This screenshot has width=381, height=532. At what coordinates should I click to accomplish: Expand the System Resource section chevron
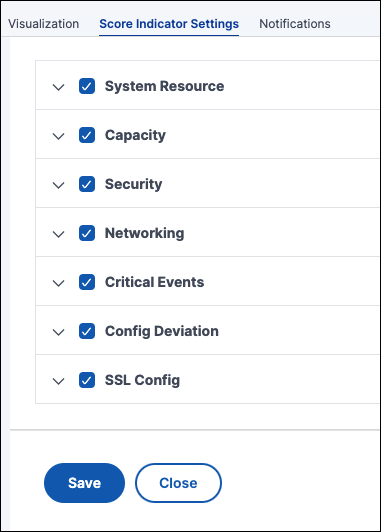[x=59, y=87]
